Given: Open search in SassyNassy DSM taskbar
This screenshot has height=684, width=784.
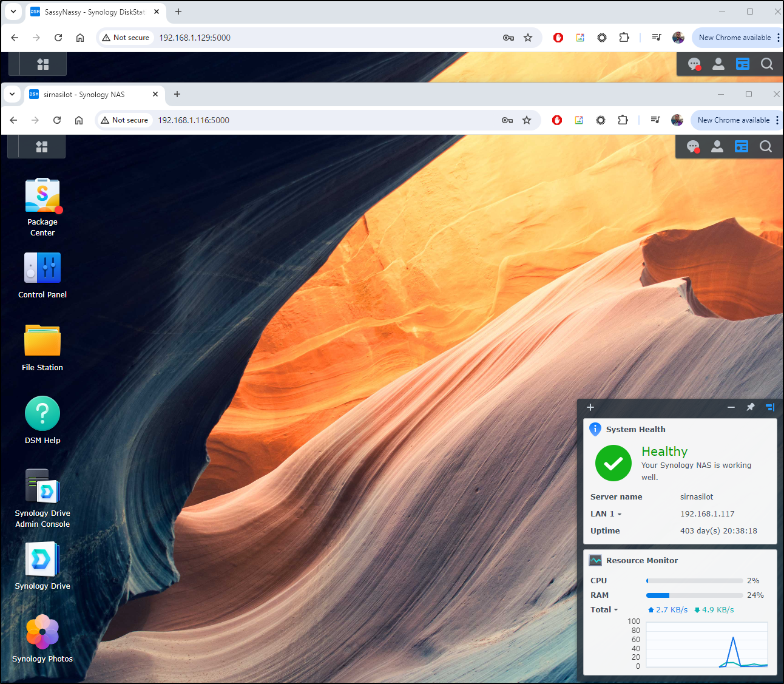Looking at the screenshot, I should click(767, 64).
